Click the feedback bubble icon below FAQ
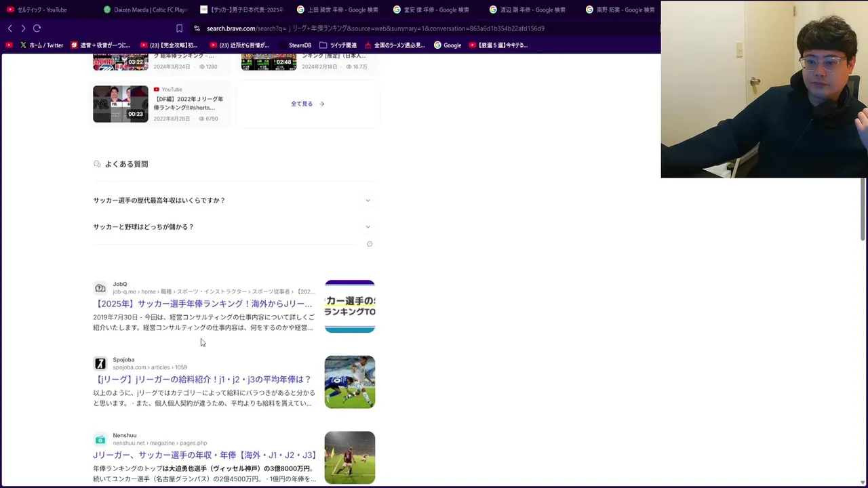 pos(370,244)
